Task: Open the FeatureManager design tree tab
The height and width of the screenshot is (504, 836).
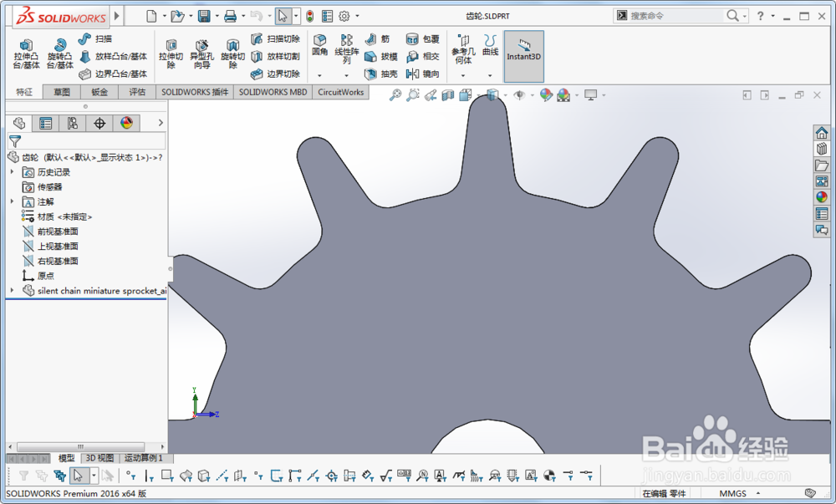Action: click(x=19, y=124)
